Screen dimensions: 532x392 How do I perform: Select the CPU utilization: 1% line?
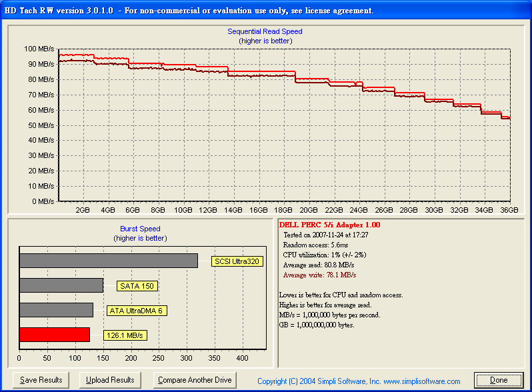[x=325, y=255]
